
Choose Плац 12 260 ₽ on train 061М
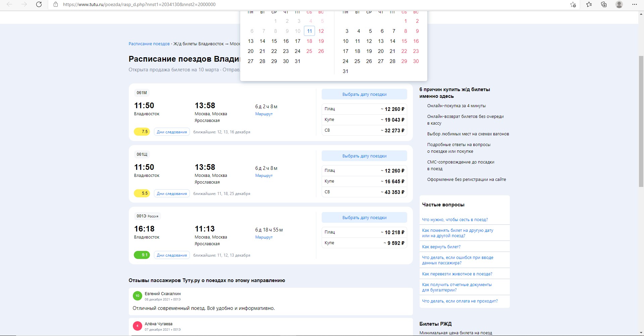(x=364, y=109)
